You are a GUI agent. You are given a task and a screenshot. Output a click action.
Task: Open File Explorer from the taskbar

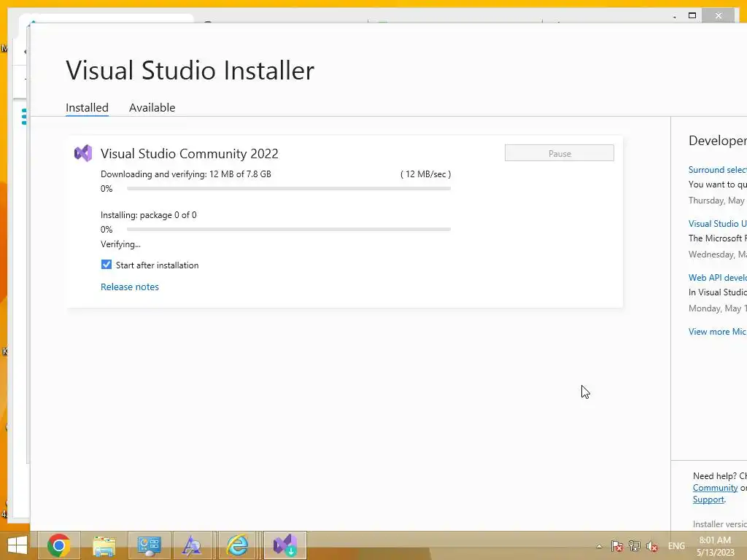(x=104, y=545)
